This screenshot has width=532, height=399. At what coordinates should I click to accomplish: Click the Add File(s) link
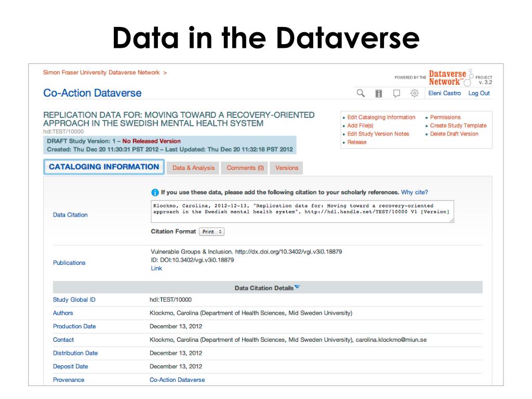click(x=360, y=126)
